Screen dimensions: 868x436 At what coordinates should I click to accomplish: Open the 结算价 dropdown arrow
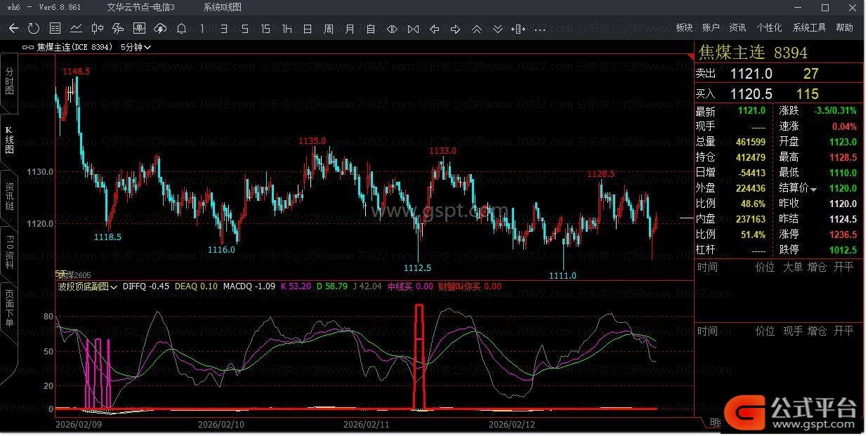pyautogui.click(x=814, y=189)
